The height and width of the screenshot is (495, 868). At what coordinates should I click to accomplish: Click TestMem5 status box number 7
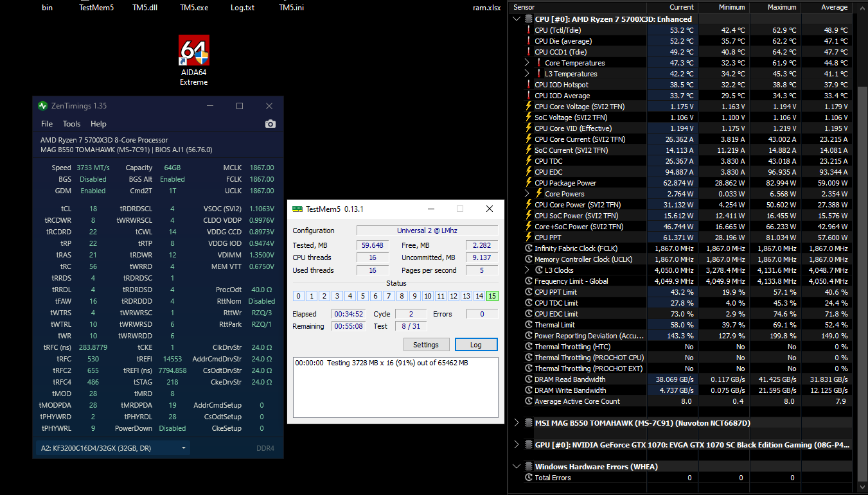pyautogui.click(x=389, y=296)
